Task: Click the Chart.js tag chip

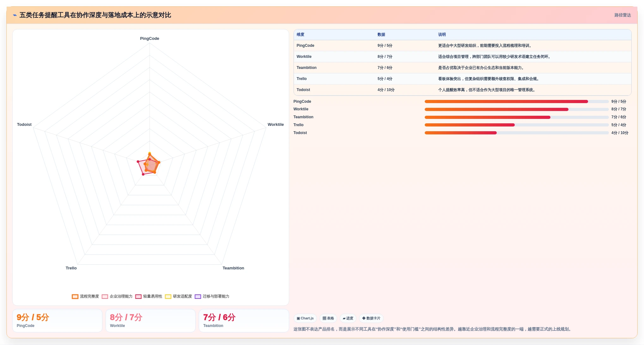Action: pyautogui.click(x=305, y=318)
